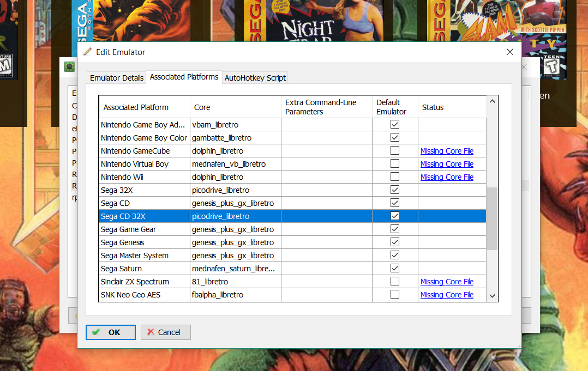Click the green chip icon of the background window
The width and height of the screenshot is (588, 371).
(69, 66)
